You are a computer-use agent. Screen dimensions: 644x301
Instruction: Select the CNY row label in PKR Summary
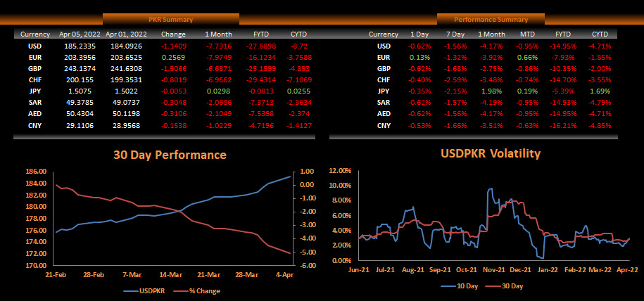click(35, 125)
